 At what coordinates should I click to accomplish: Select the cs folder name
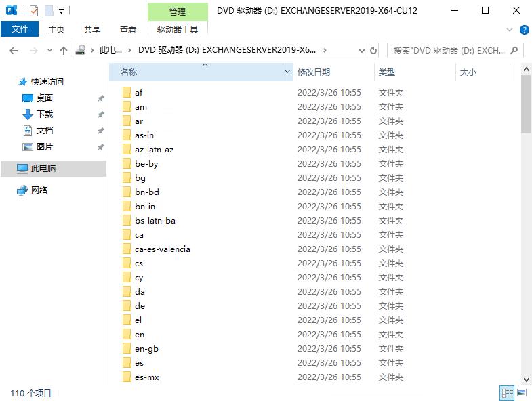139,263
